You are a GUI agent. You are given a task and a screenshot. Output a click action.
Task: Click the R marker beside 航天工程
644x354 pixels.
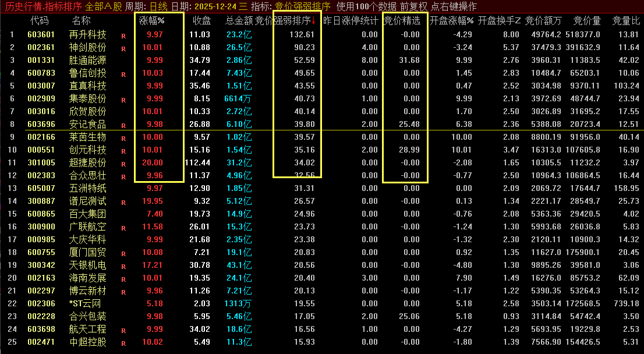(x=123, y=331)
